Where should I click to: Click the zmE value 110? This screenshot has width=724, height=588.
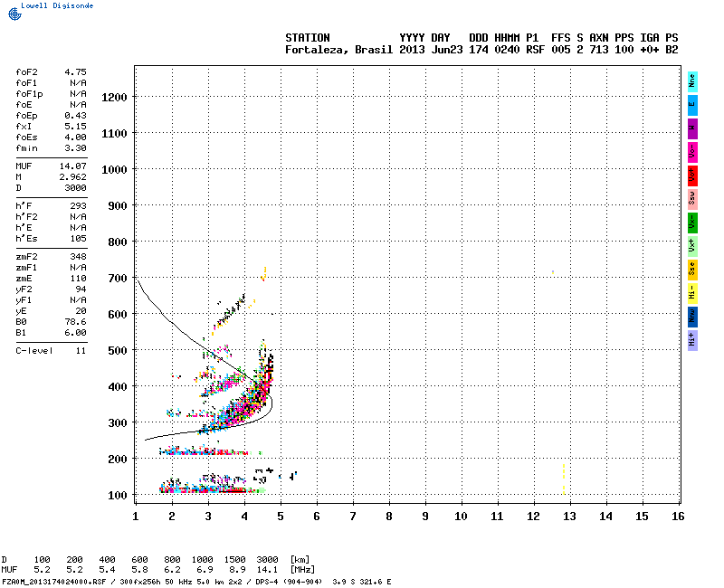click(79, 279)
